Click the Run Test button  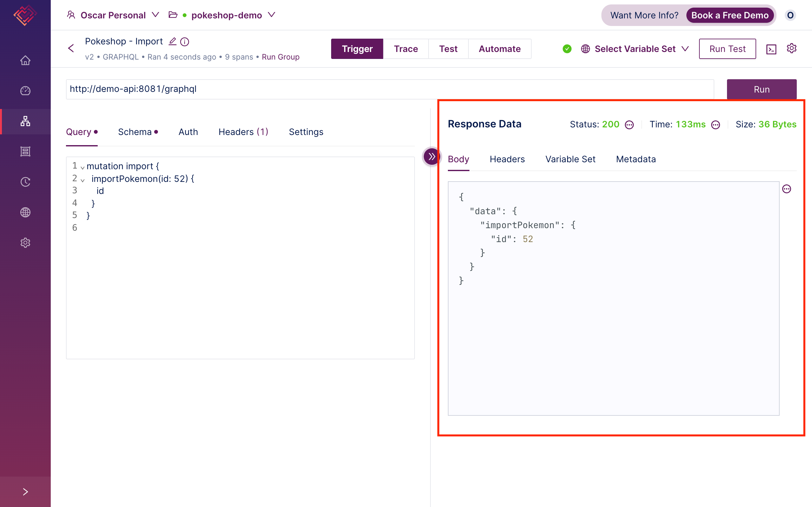pos(727,48)
